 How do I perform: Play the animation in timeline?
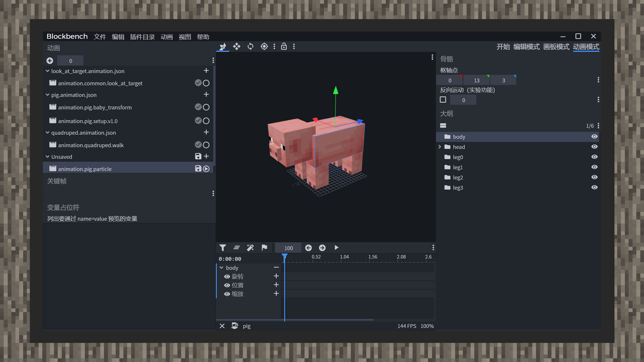click(x=336, y=248)
